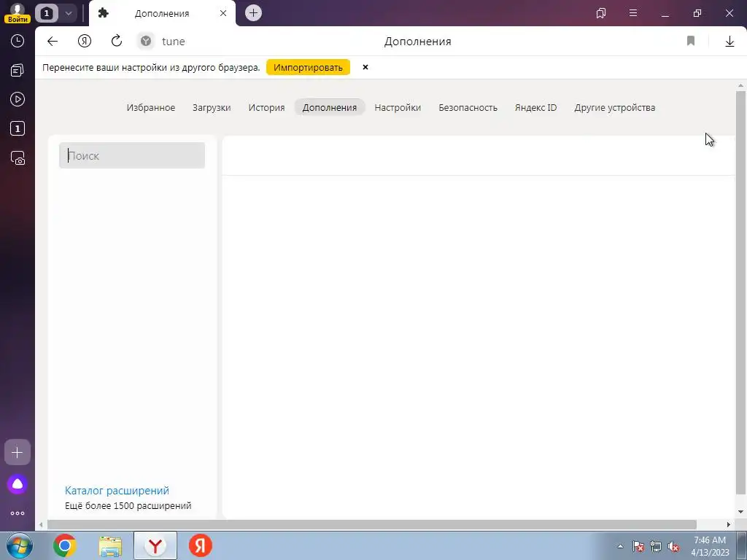Click the horizontal scrollbar
The image size is (747, 560).
point(371,525)
